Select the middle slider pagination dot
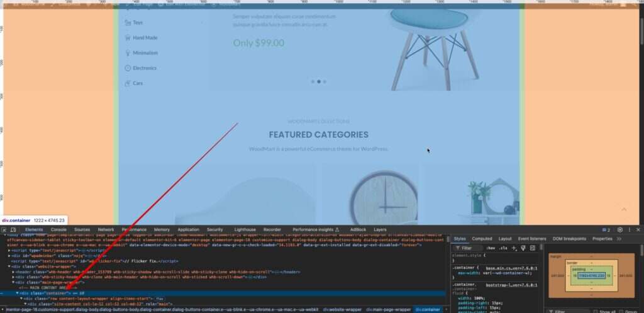The height and width of the screenshot is (313, 644). pyautogui.click(x=319, y=81)
